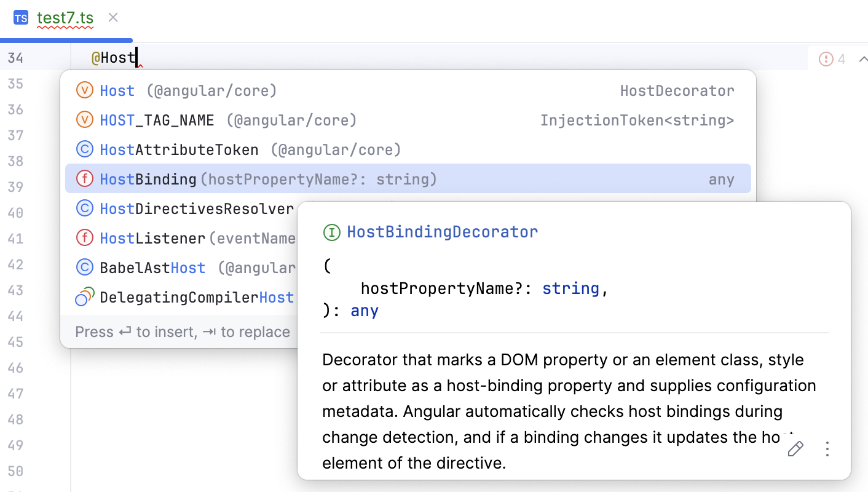Viewport: 868px width, 492px height.
Task: Click the TypeScript file icon on the test7.ts tab
Action: pyautogui.click(x=20, y=17)
